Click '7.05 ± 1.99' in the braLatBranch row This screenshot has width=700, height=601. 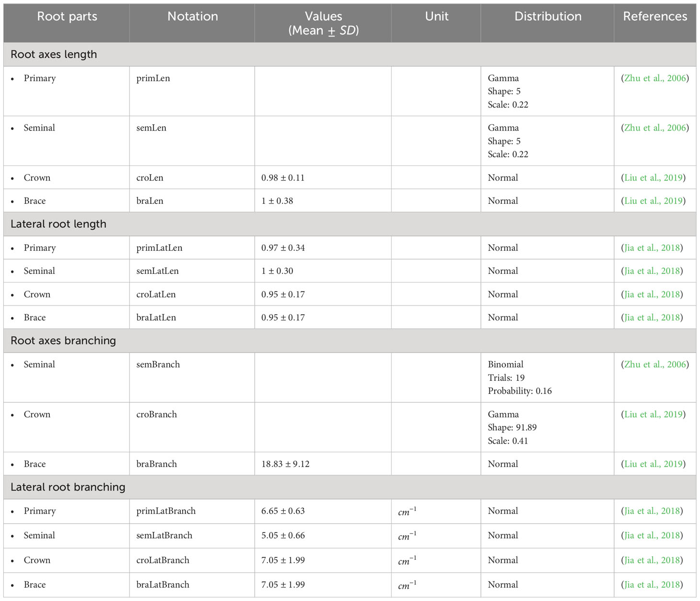[x=283, y=584]
